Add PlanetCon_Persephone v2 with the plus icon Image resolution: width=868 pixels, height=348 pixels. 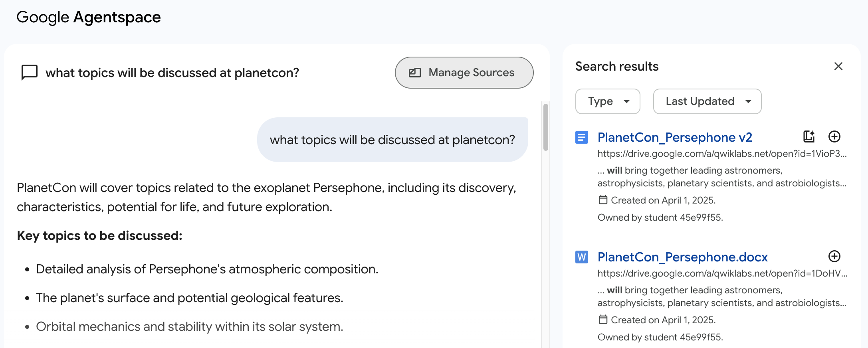pyautogui.click(x=834, y=136)
